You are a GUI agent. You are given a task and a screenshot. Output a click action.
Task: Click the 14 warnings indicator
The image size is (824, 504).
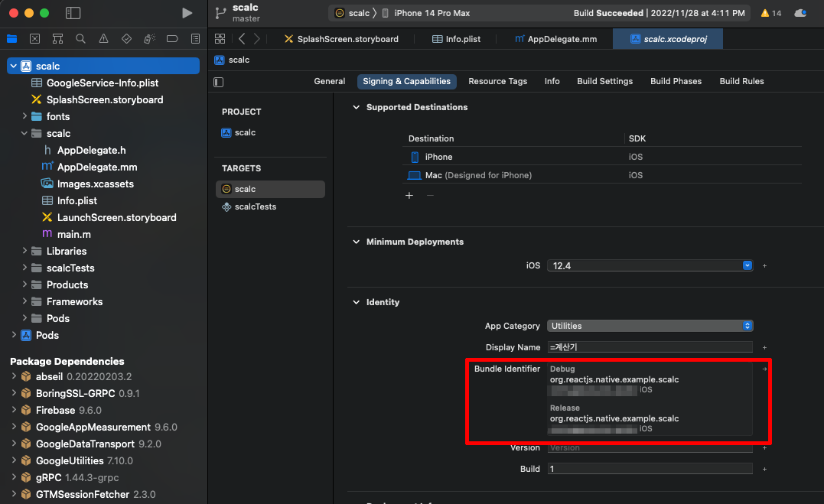coord(771,13)
